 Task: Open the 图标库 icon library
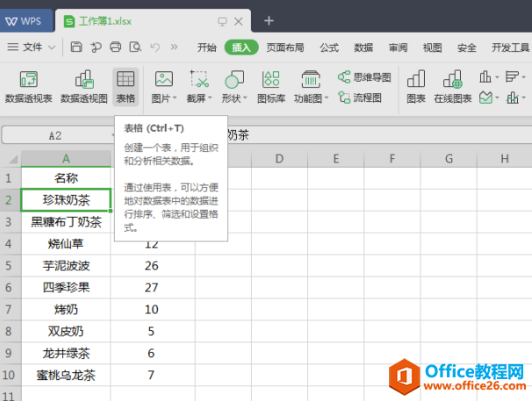(270, 87)
